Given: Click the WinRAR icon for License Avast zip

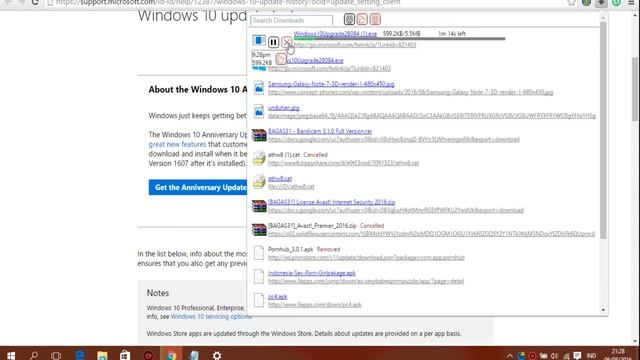Looking at the screenshot, I should pos(259,206).
